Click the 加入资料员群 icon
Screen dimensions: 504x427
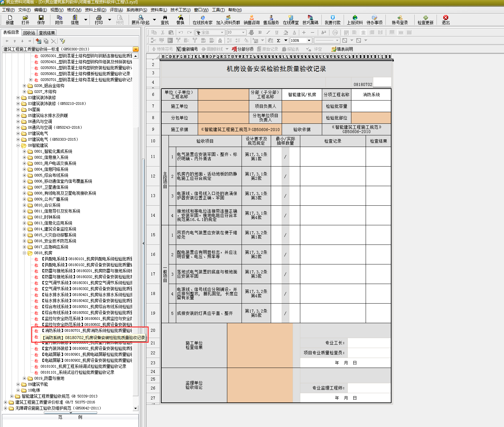point(228,20)
